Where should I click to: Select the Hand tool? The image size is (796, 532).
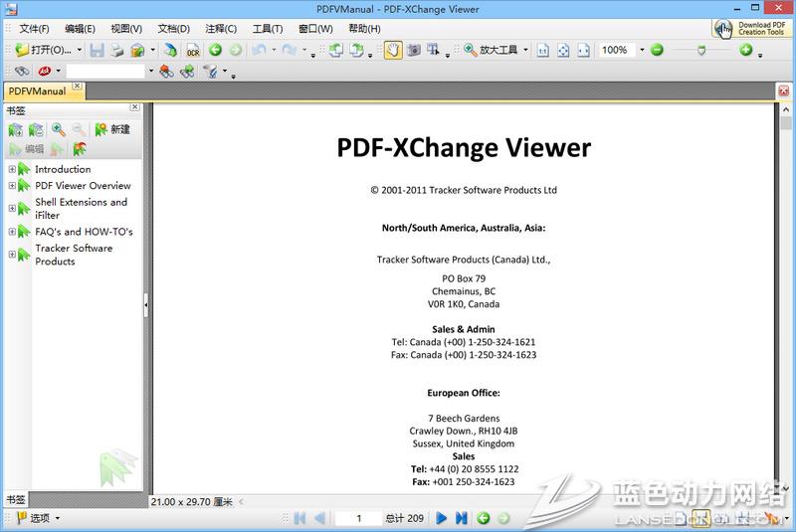tap(393, 50)
